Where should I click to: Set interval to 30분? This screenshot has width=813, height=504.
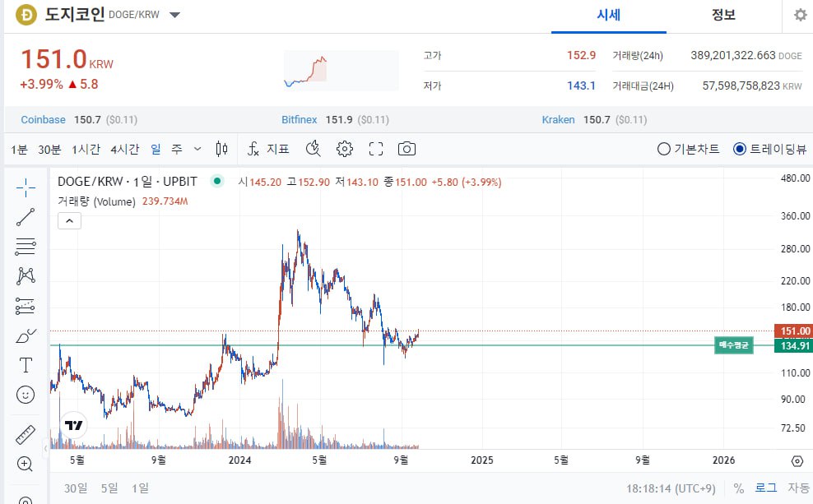[49, 149]
